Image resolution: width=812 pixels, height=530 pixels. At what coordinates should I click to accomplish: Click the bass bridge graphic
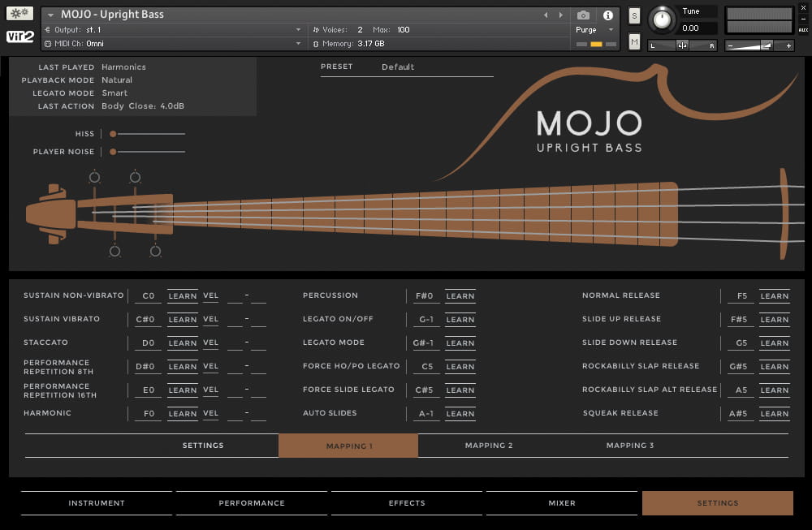[x=784, y=213]
